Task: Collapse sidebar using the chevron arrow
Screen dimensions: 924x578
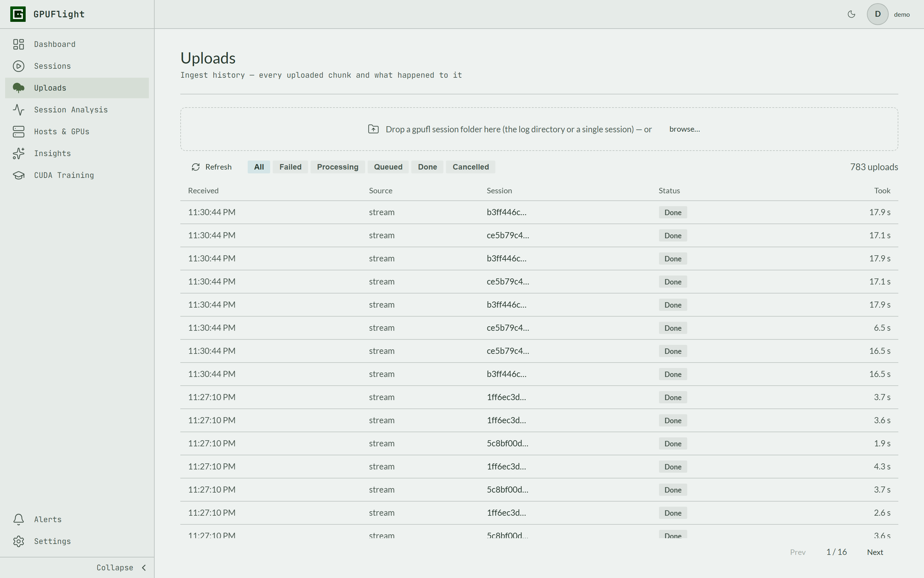Action: [x=144, y=568]
